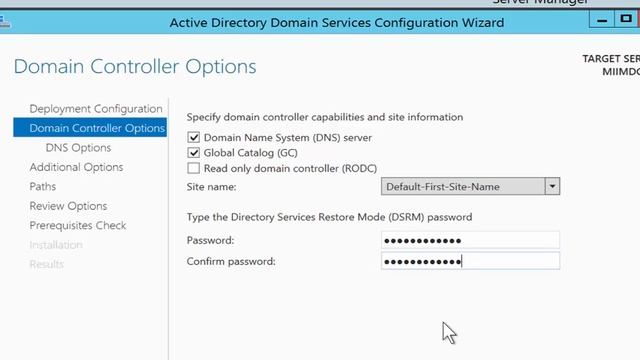Click the 'Type the Directory Services Restore Mode' label

(x=329, y=217)
